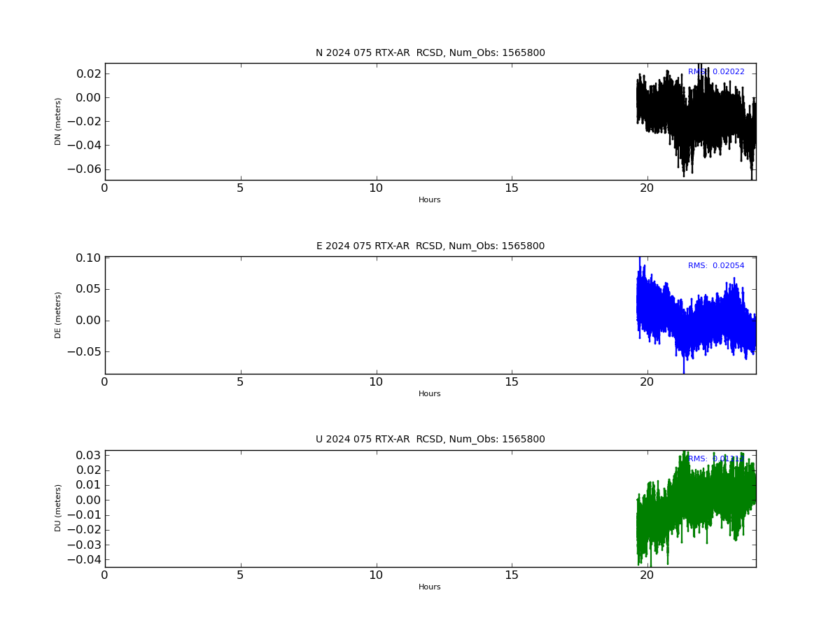Click the 20 hour tick under the North plot
The image size is (840, 630).
pos(647,188)
